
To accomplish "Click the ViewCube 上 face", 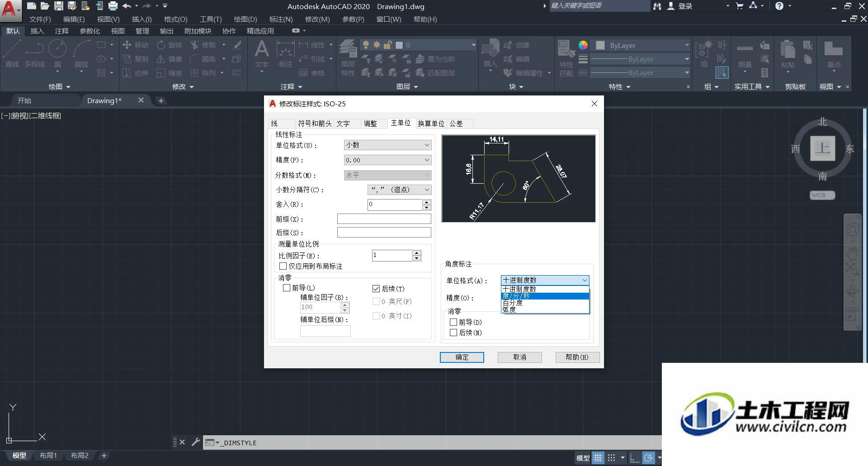I will pos(822,148).
